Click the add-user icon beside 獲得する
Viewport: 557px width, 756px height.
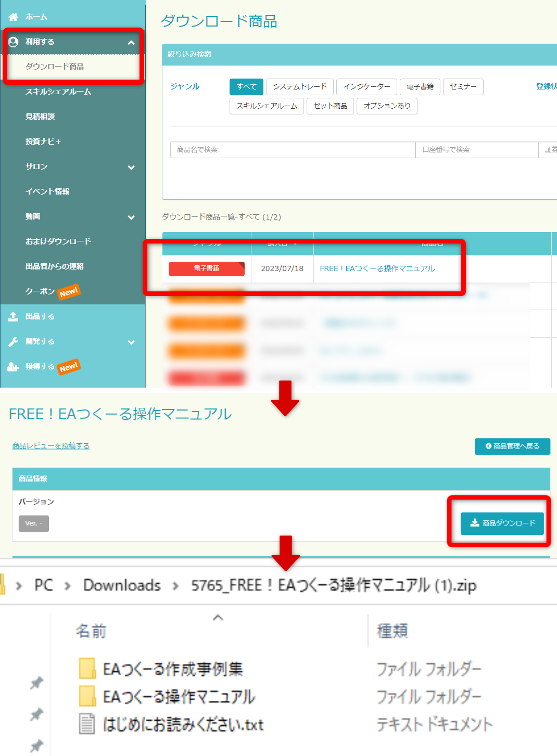point(13,367)
